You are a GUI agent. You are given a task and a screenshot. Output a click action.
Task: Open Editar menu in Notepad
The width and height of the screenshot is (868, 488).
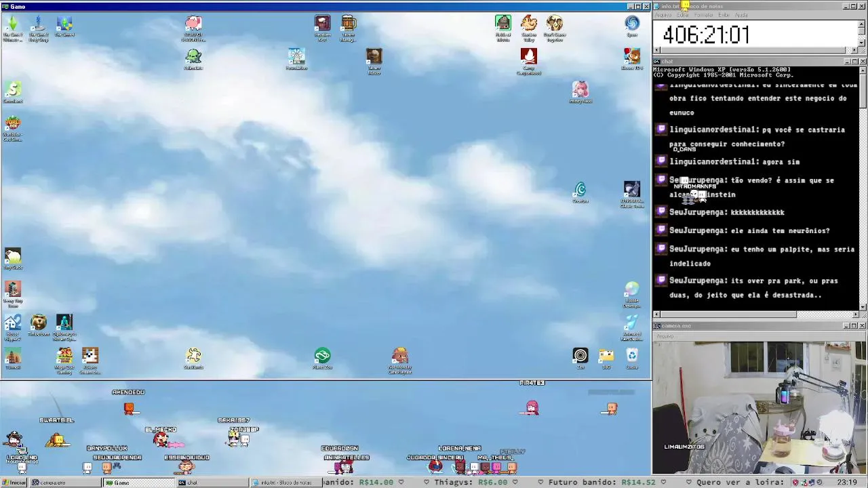(x=682, y=15)
